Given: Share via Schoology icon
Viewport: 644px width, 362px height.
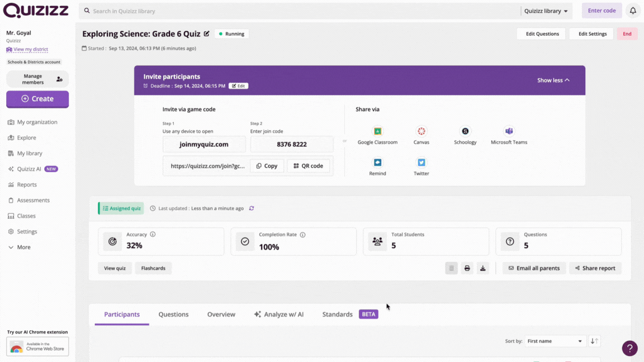Looking at the screenshot, I should 465,131.
